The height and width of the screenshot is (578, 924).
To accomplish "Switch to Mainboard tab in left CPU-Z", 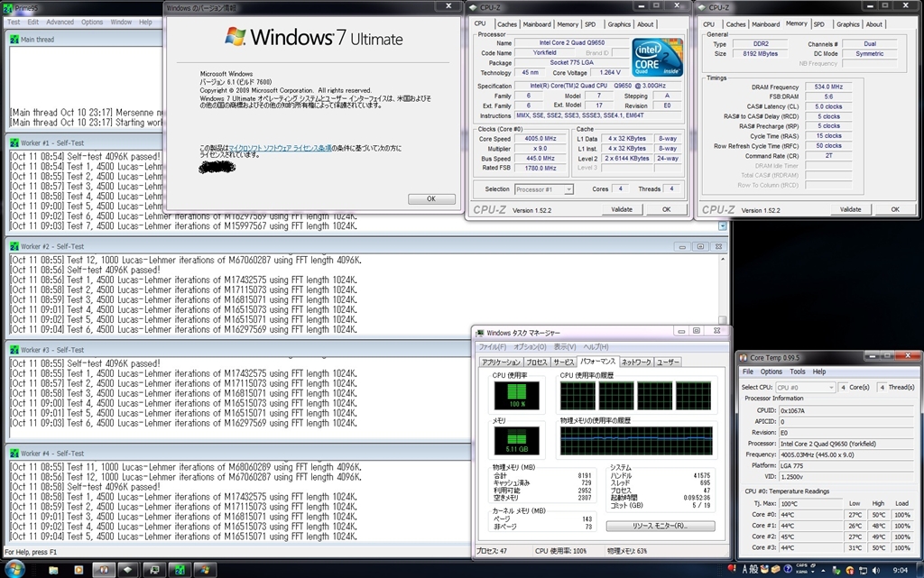I will [537, 24].
